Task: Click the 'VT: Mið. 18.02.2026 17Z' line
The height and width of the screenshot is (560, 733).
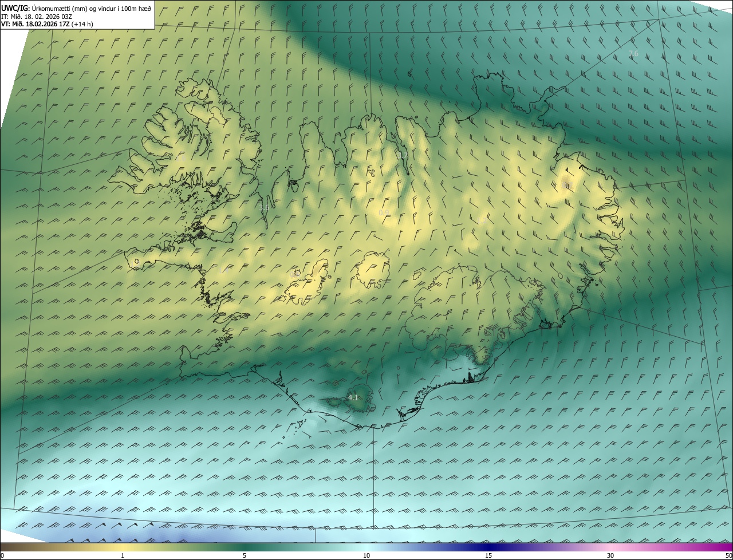Action: point(47,24)
